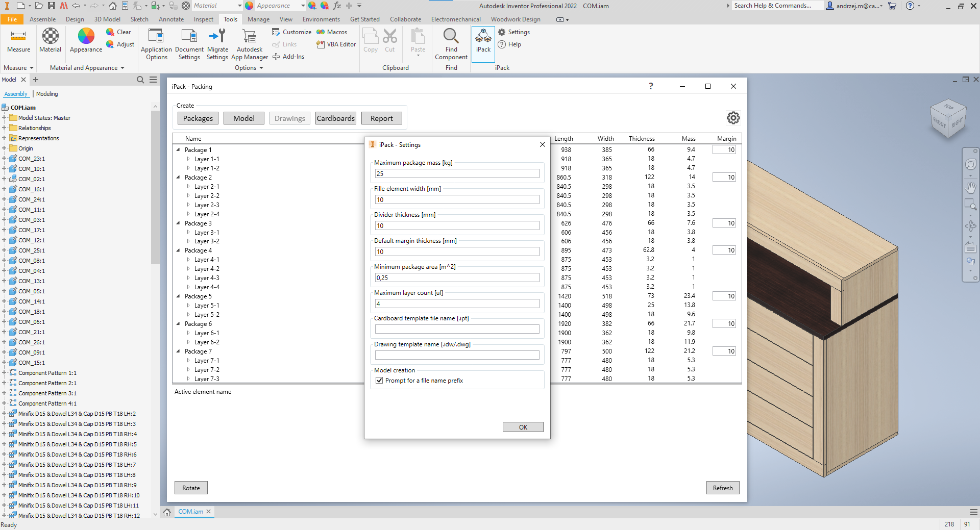Open the VBA Editor
Image resolution: width=980 pixels, height=530 pixels.
(336, 44)
